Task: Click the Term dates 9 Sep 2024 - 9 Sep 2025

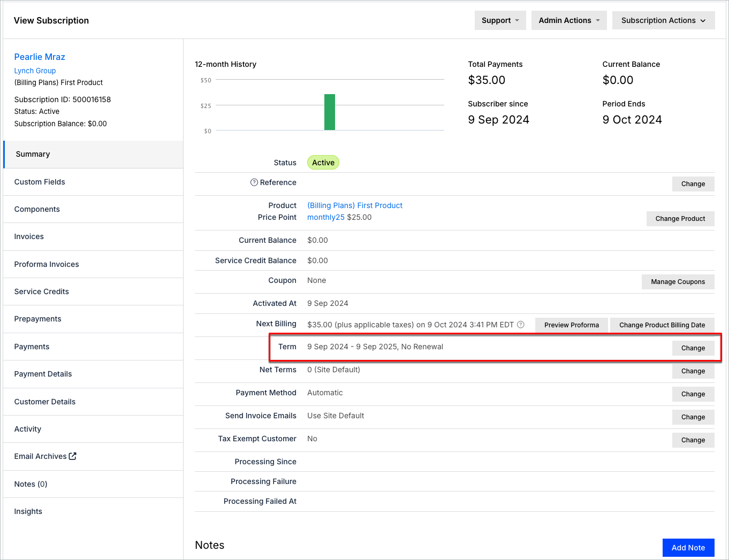Action: 352,347
